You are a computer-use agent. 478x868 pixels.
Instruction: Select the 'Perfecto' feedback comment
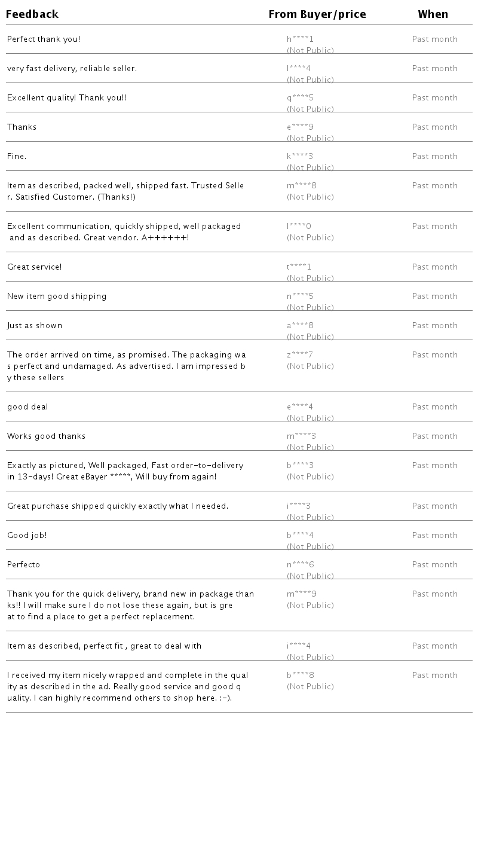(x=24, y=565)
